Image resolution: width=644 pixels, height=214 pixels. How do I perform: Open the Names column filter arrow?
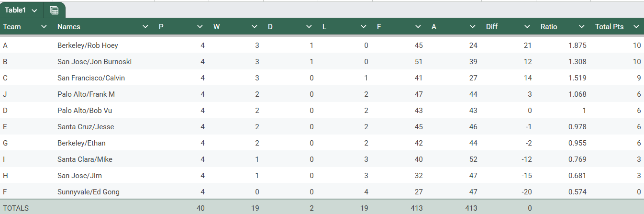[145, 27]
